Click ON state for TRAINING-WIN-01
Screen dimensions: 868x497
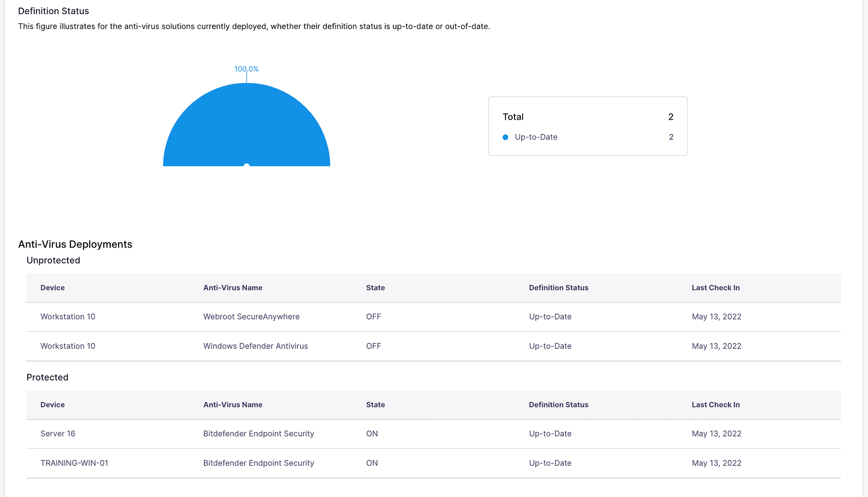click(x=372, y=463)
